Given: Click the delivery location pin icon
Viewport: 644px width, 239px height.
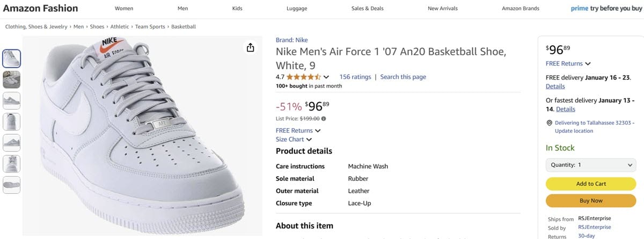Looking at the screenshot, I should [549, 123].
